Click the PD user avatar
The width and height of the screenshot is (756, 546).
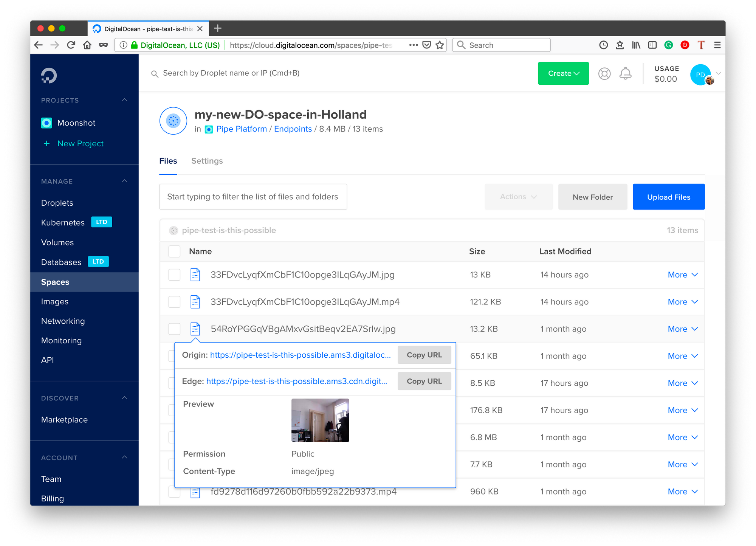(701, 74)
